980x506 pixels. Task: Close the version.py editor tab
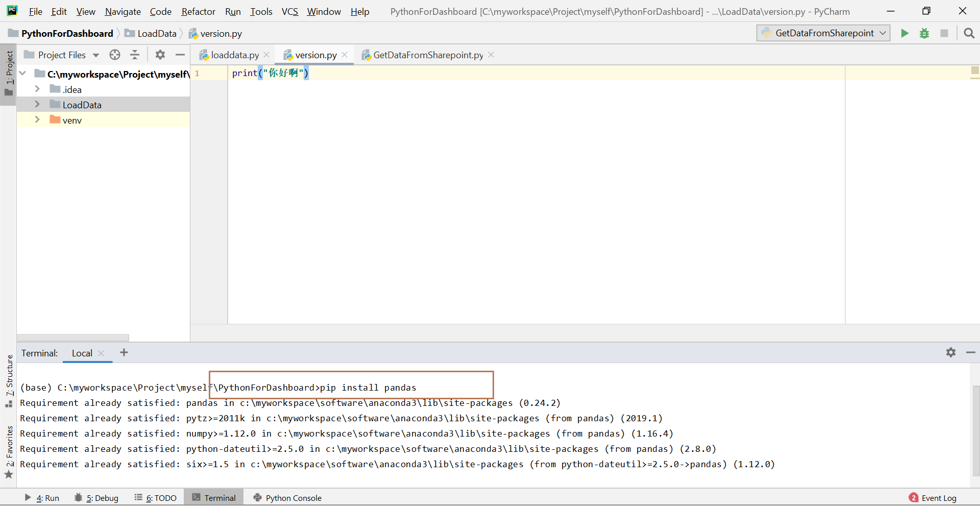[x=345, y=55]
